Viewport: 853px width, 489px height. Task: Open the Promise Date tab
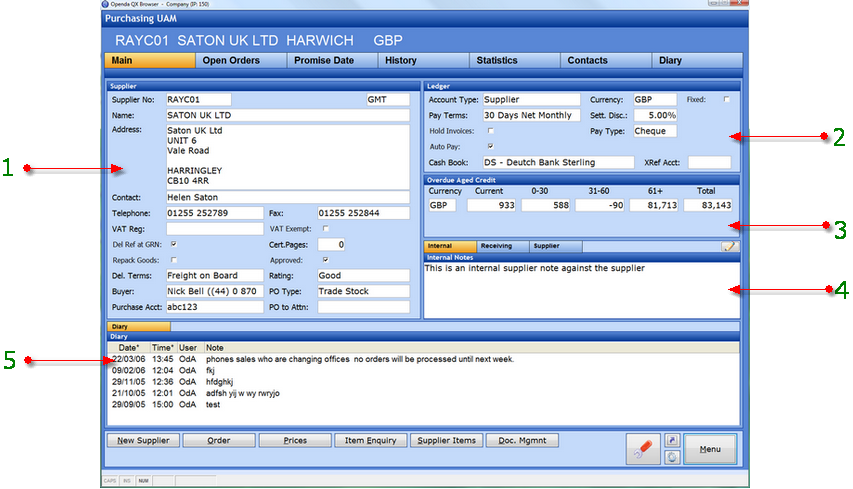(332, 60)
